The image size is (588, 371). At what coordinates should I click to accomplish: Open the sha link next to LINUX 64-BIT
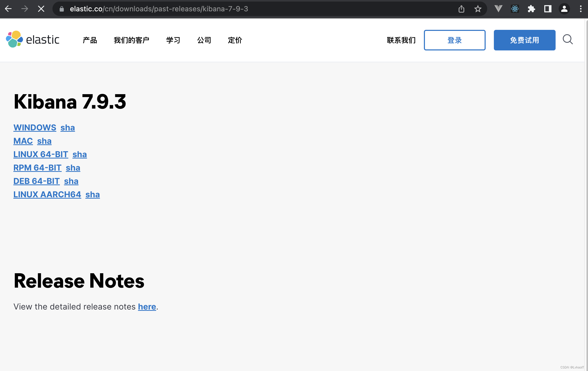coord(80,154)
